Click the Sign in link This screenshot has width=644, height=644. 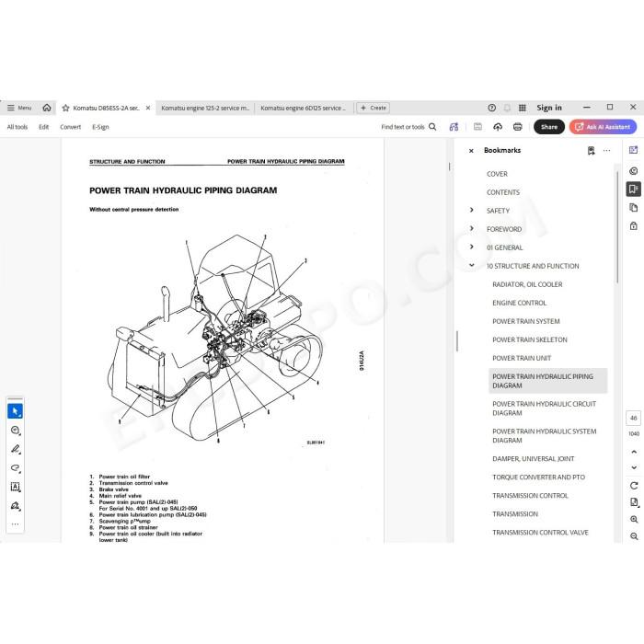(549, 108)
